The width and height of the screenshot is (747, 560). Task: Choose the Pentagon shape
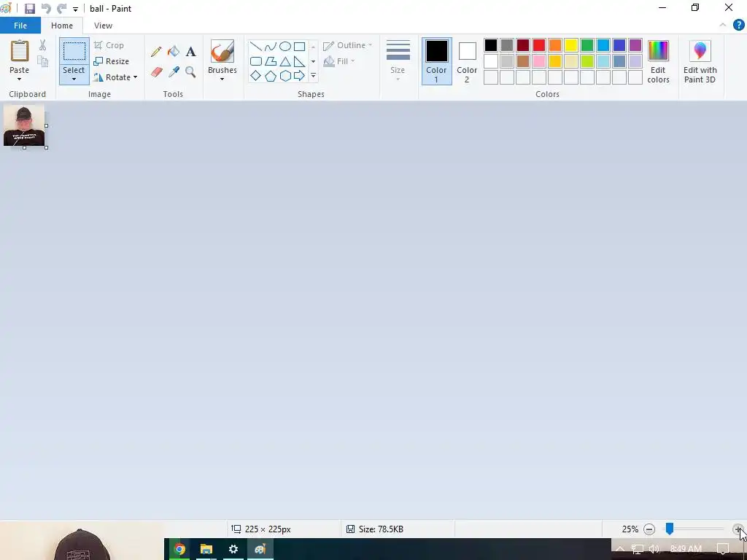[x=271, y=76]
